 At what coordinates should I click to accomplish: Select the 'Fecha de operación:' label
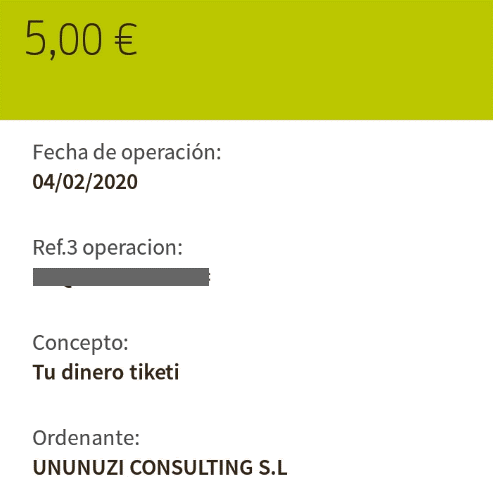coord(127,153)
